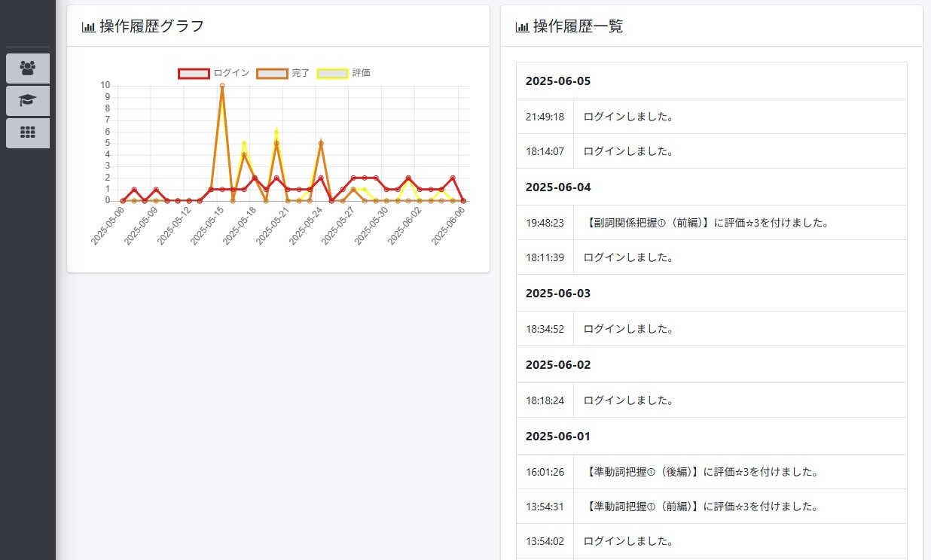The width and height of the screenshot is (931, 560).
Task: Click the graduation cap sidebar icon
Action: coord(28,101)
